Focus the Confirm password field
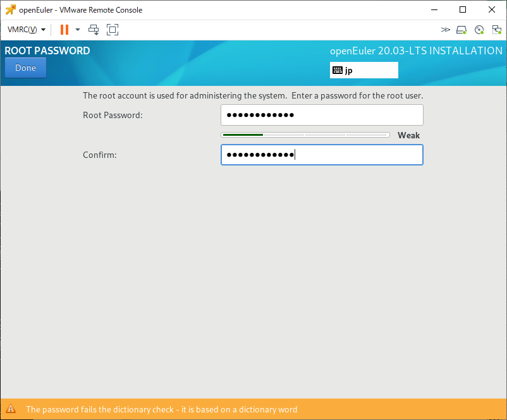 tap(322, 155)
